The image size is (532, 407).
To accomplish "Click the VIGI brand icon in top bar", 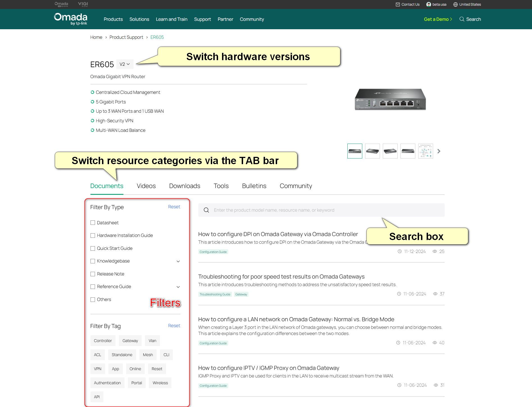I will pos(83,4).
